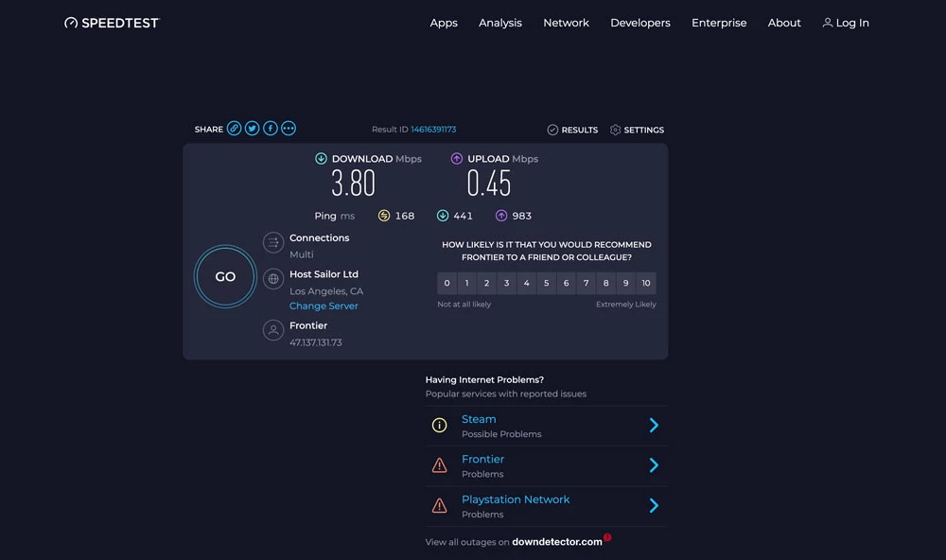
Task: Open the Enterprise menu
Action: tap(719, 23)
